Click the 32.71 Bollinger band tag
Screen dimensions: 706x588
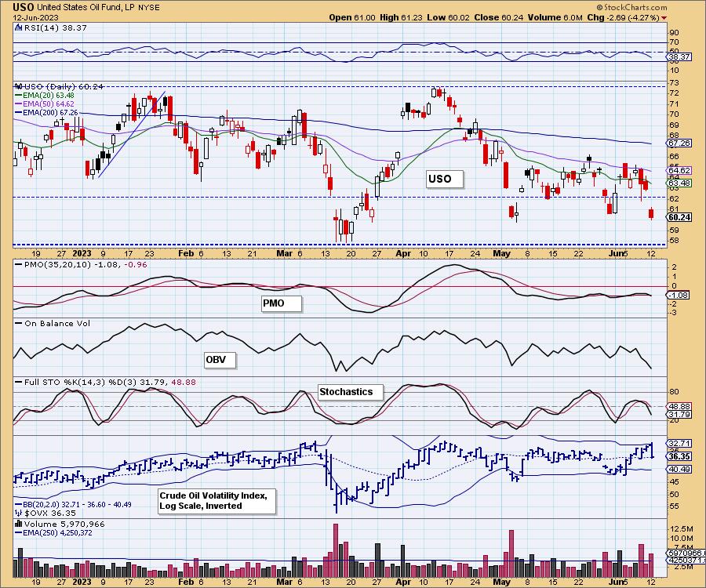[x=679, y=443]
